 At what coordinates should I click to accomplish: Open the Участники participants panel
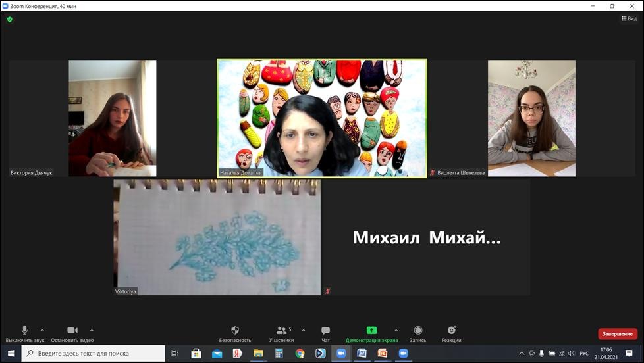click(281, 334)
